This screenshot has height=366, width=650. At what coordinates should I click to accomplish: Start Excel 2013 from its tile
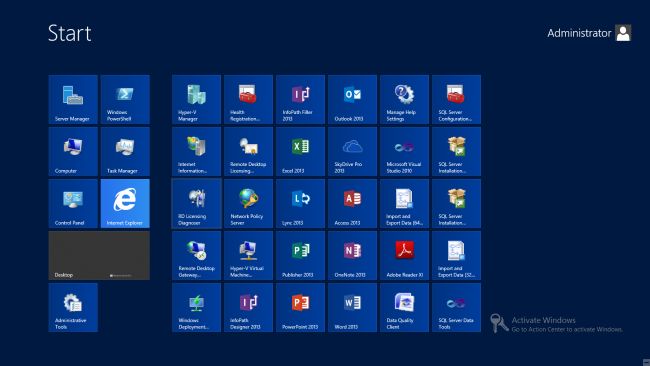(x=301, y=152)
